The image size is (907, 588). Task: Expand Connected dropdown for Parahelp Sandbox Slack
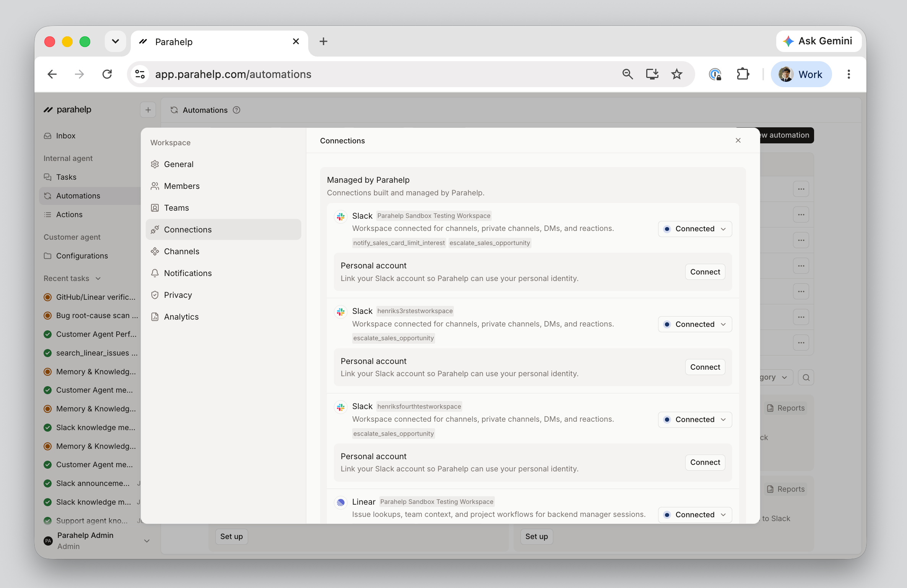coord(695,229)
